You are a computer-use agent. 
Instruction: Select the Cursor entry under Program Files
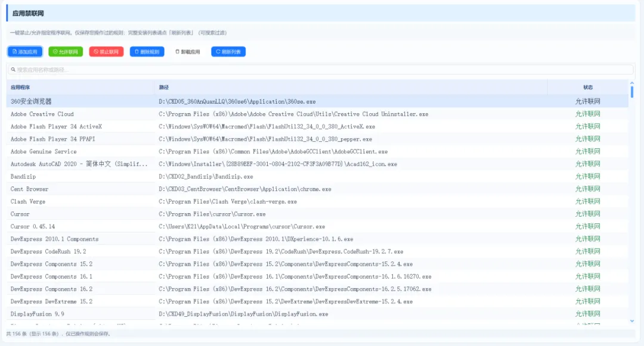20,214
